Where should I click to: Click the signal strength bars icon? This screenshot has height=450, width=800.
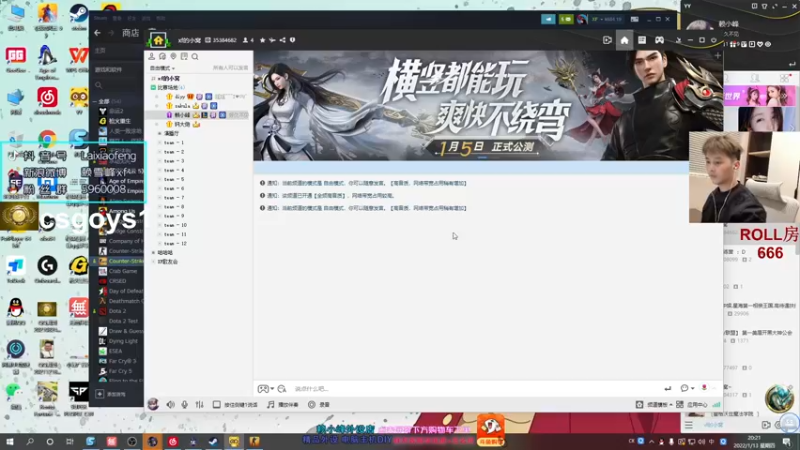(x=717, y=405)
